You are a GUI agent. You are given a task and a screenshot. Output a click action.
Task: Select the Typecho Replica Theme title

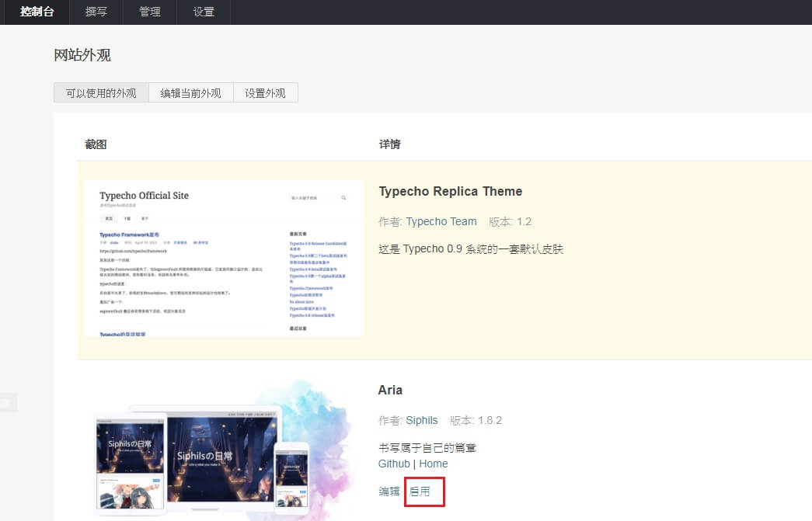[449, 191]
